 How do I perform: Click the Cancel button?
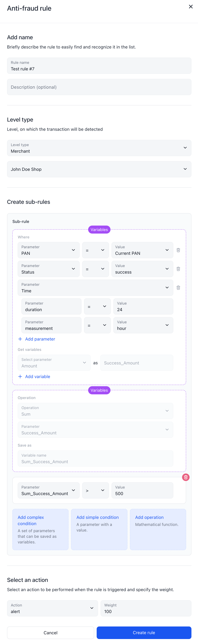click(x=50, y=632)
